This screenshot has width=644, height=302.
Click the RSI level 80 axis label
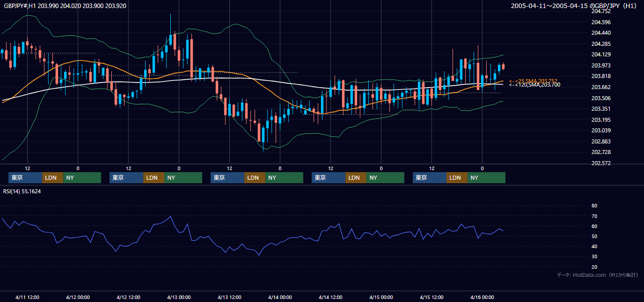click(x=594, y=206)
